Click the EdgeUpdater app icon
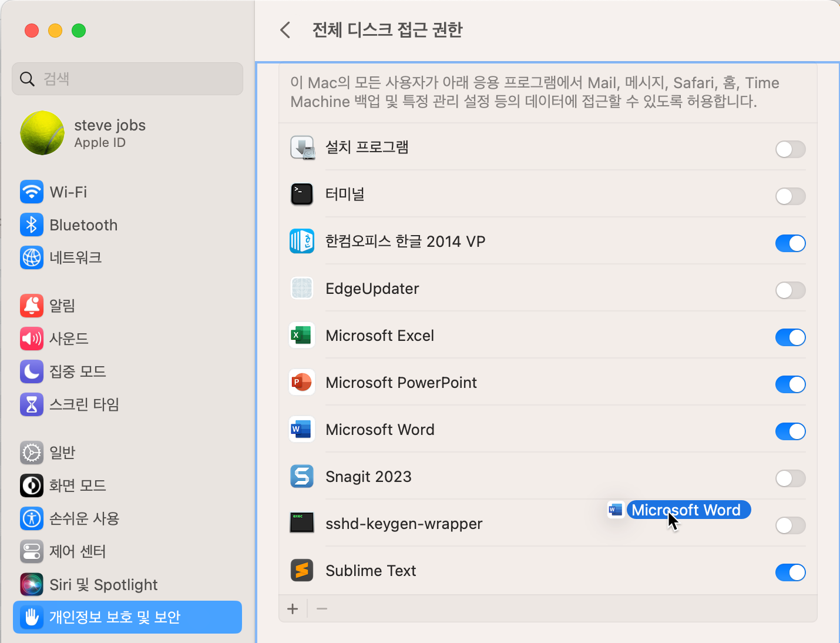840x643 pixels. coord(302,289)
